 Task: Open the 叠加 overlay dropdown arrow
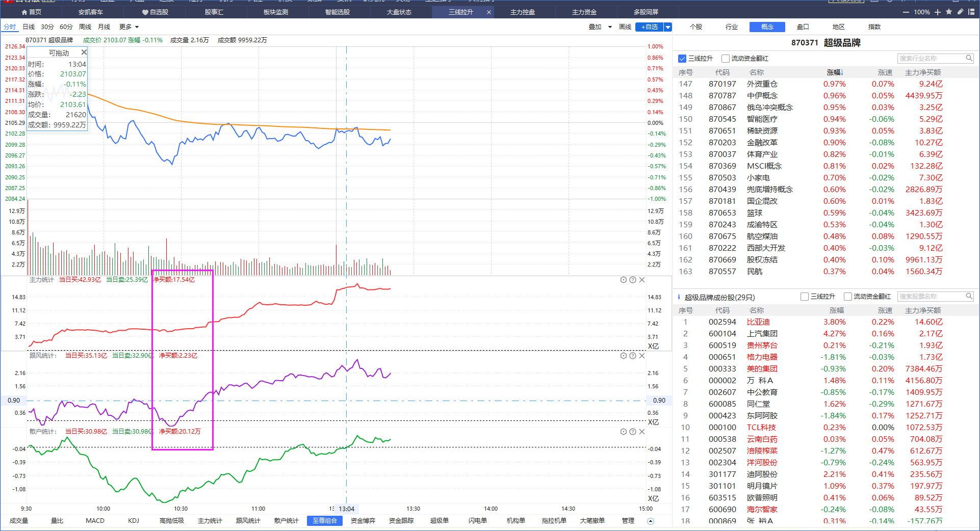click(610, 27)
